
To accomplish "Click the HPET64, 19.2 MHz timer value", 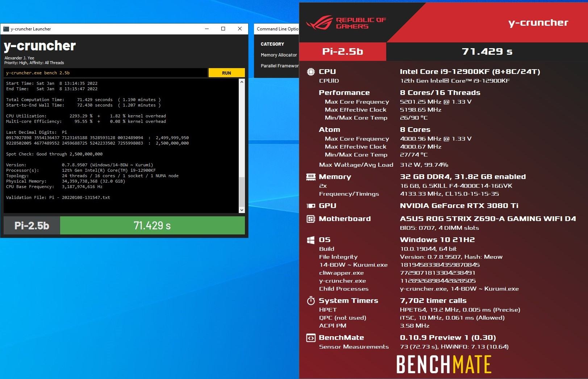I will pos(460,310).
